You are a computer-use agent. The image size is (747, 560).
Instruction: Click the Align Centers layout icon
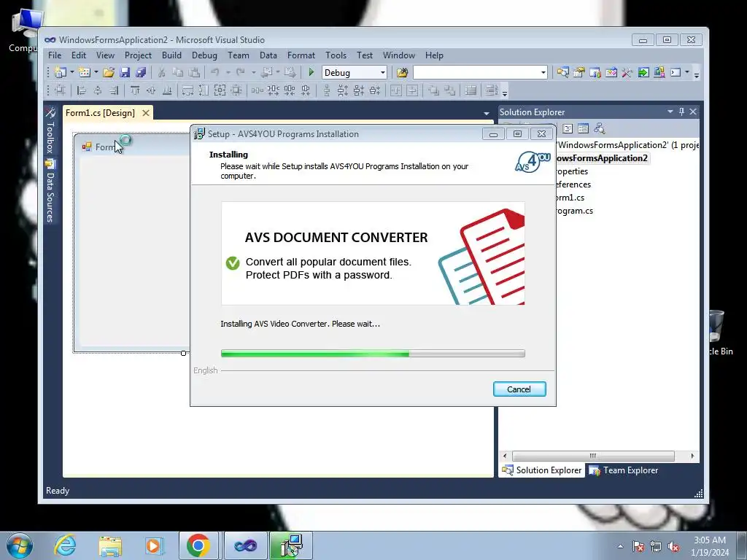(98, 90)
